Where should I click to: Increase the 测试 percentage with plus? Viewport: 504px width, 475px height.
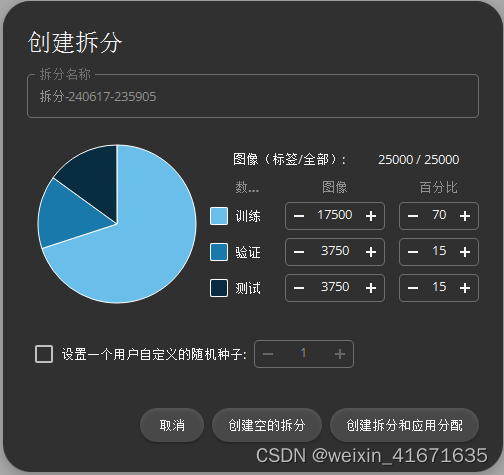[x=465, y=288]
